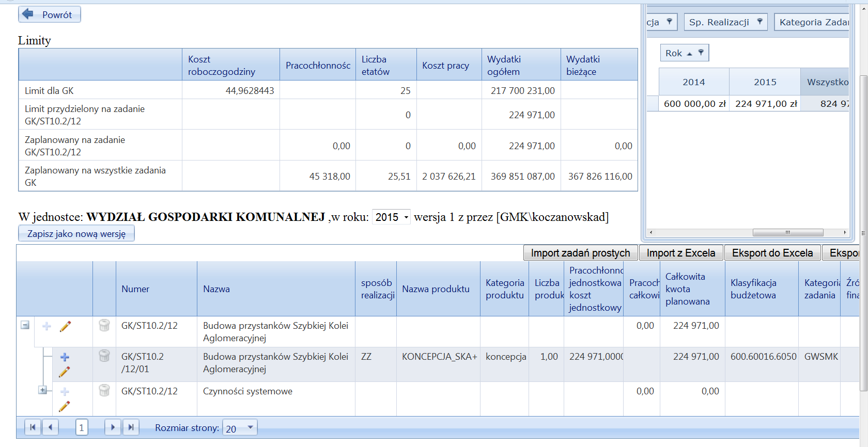
Task: Click faded plus icon in top GK/ST10.2/12 row
Action: tap(47, 326)
